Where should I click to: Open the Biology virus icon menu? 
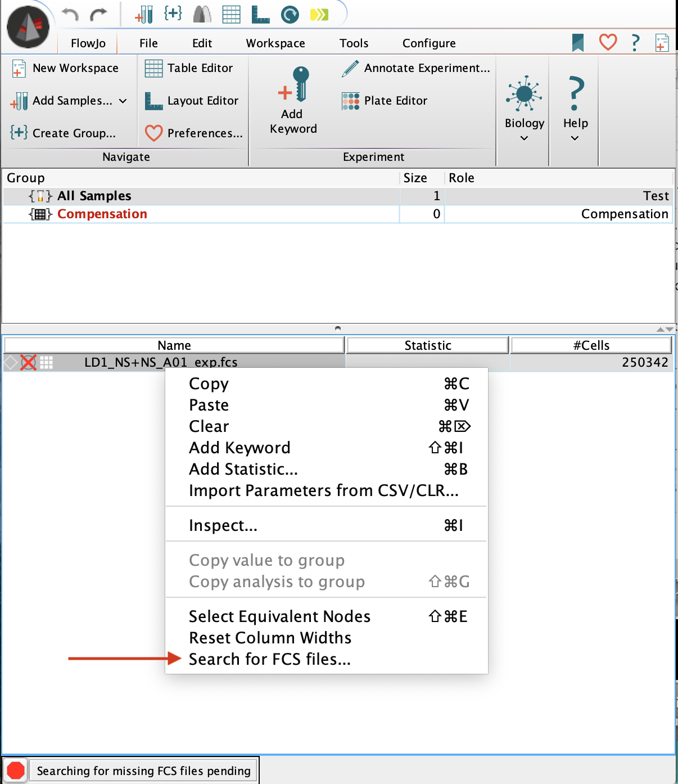tap(524, 93)
